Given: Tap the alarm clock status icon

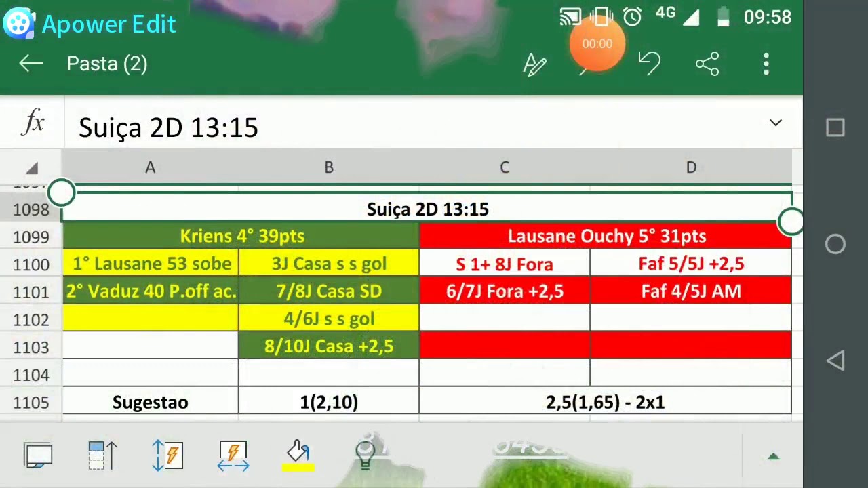Looking at the screenshot, I should (x=633, y=17).
